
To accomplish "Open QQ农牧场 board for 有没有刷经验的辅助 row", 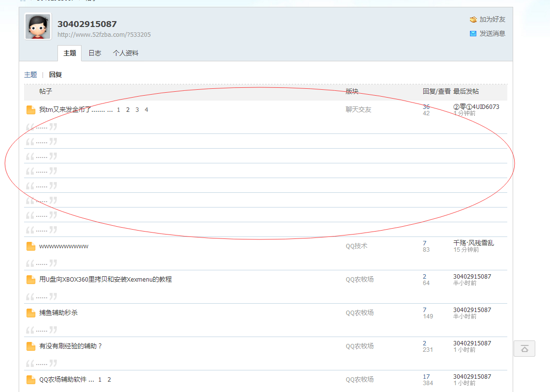I will pyautogui.click(x=359, y=346).
